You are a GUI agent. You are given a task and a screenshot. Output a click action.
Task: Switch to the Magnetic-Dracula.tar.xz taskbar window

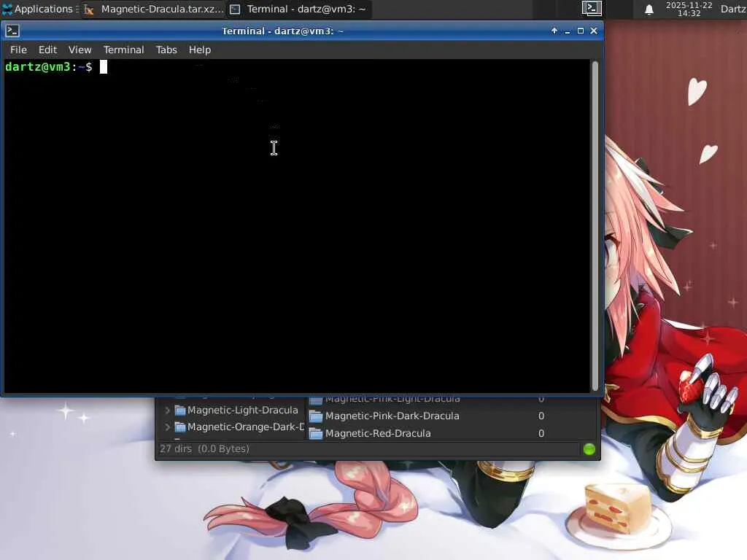tap(153, 9)
